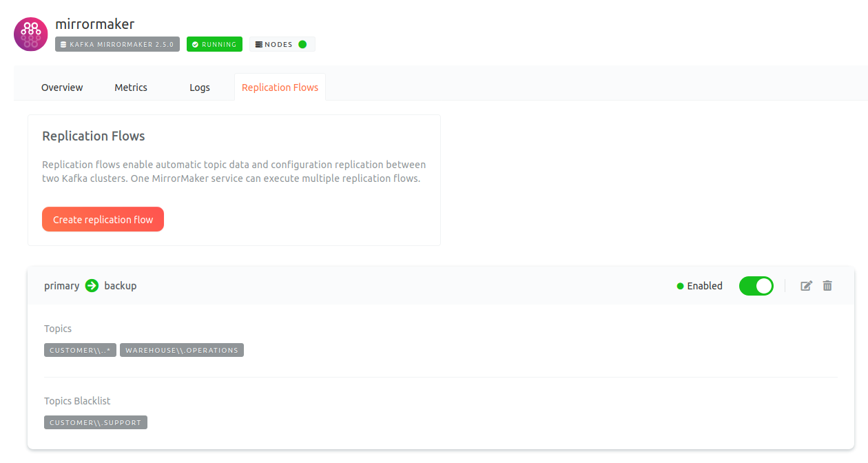Disable the primary→backup replication flow toggle
This screenshot has height=463, width=868.
[756, 285]
